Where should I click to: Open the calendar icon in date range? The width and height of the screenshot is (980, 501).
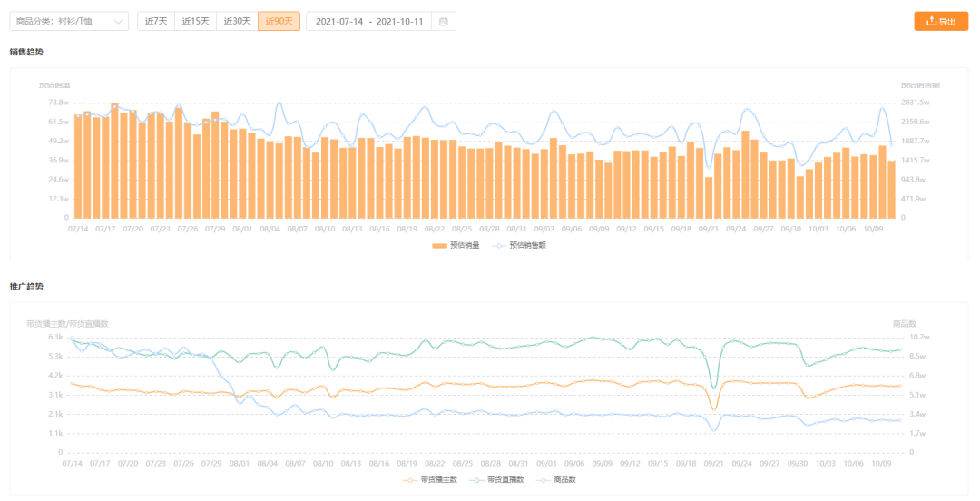coord(443,21)
